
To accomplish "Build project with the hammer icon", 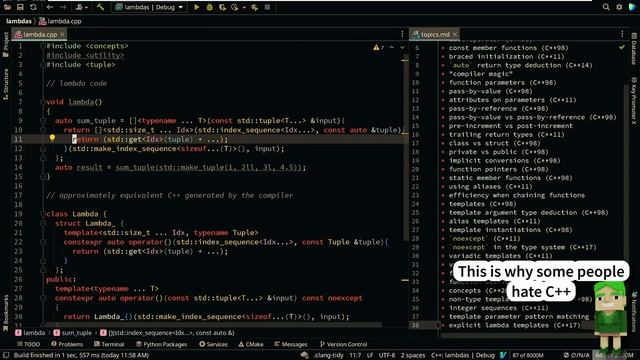I will pyautogui.click(x=100, y=7).
